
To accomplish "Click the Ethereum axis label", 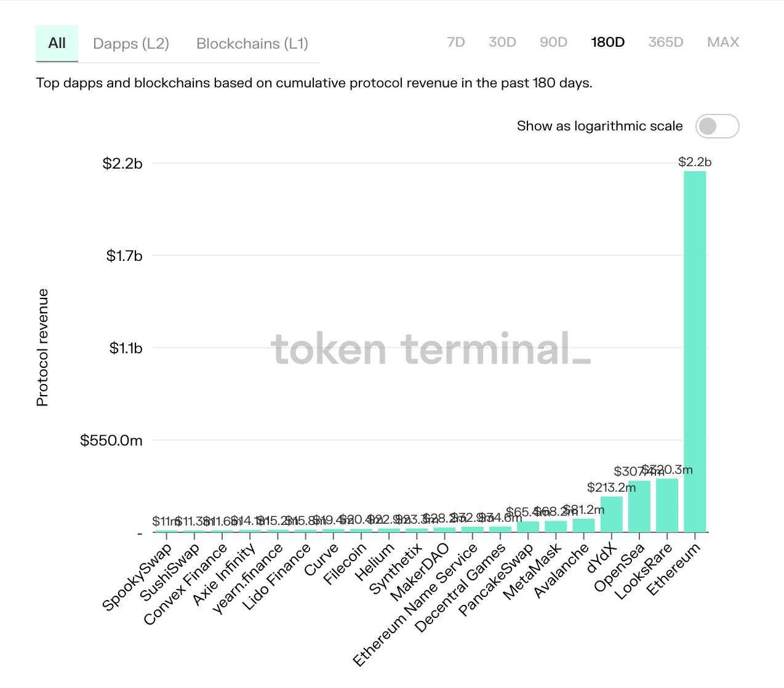I will point(674,570).
